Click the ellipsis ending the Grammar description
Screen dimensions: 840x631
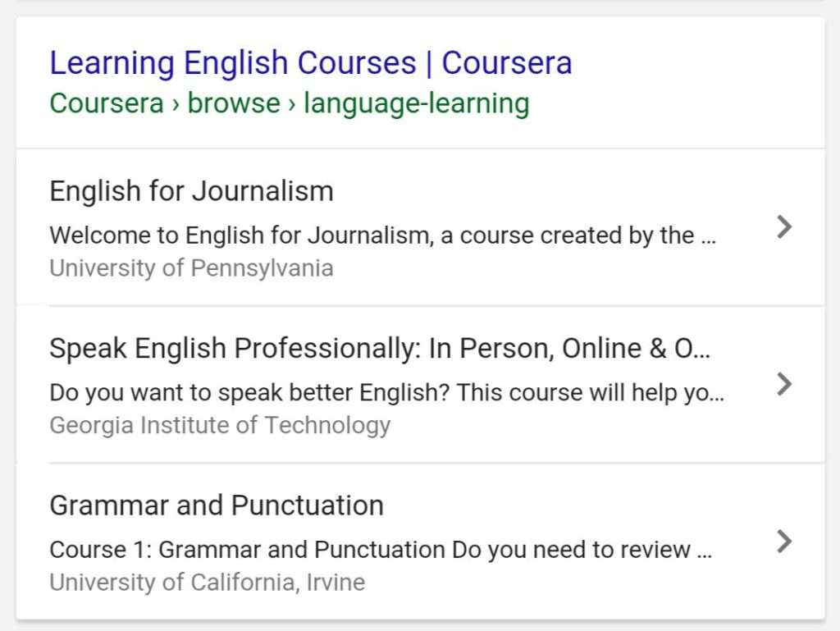704,551
